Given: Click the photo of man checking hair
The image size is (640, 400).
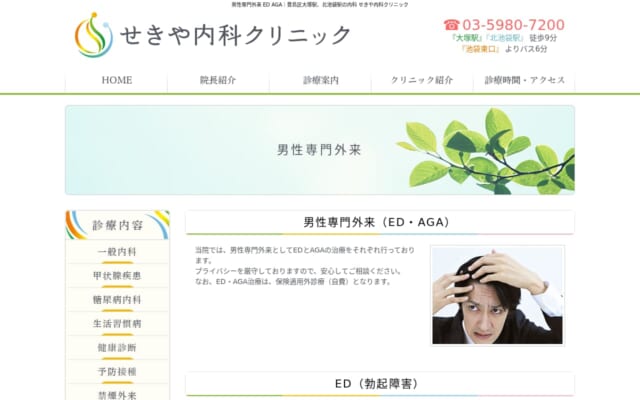Looking at the screenshot, I should tap(497, 296).
